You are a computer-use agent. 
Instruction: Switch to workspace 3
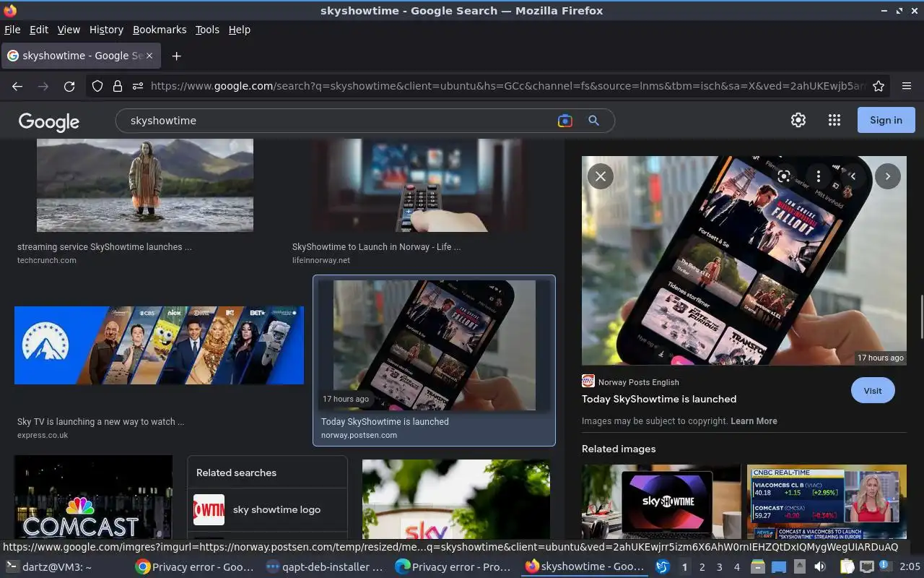719,567
